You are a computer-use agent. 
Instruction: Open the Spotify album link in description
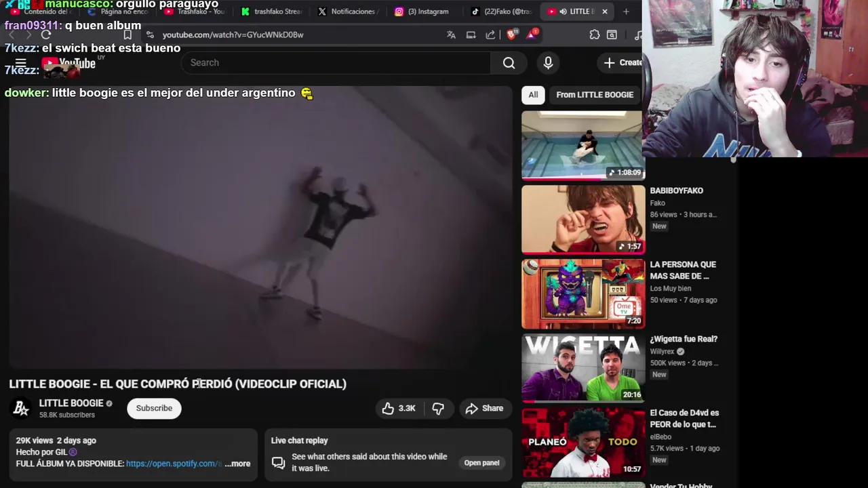174,464
